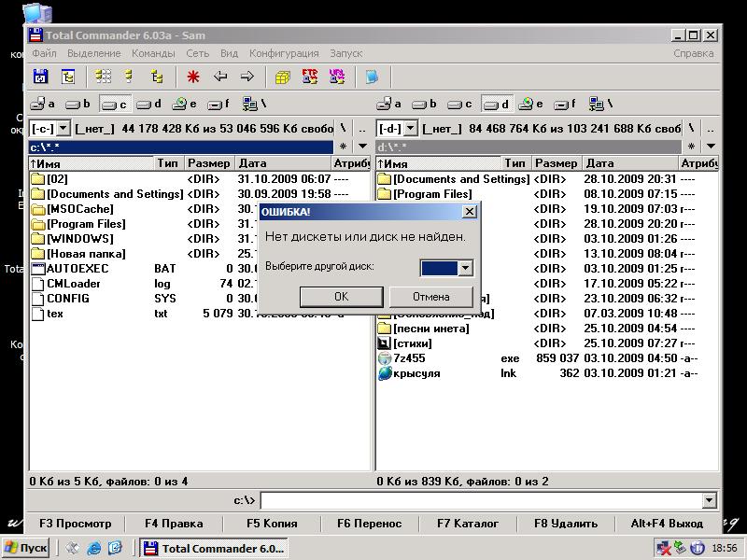This screenshot has width=747, height=560.
Task: Open network neighborhood in right drive bar
Action: [600, 104]
